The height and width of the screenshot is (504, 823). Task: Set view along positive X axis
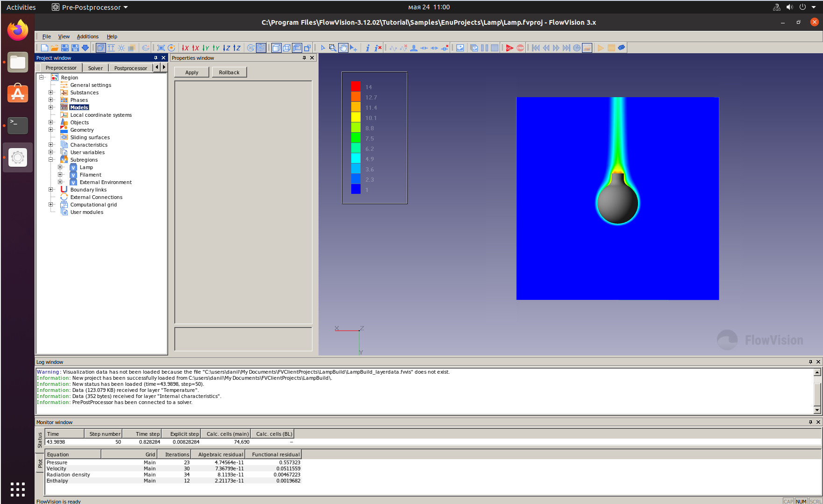pos(196,48)
